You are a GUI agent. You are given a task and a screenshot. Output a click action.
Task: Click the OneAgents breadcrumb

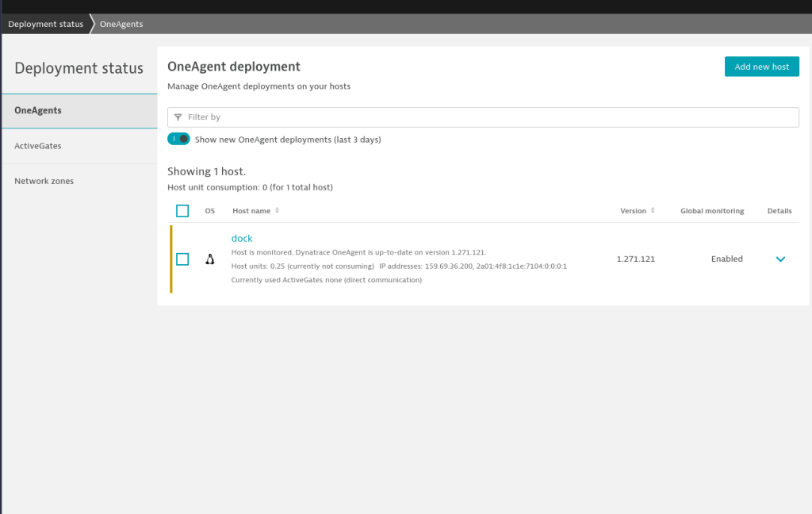(121, 24)
